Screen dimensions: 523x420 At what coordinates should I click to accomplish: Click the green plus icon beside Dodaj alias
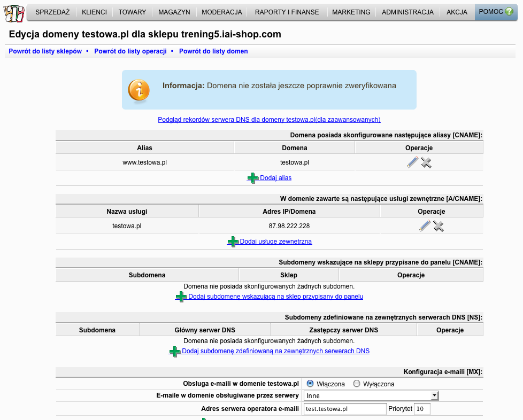tap(253, 178)
